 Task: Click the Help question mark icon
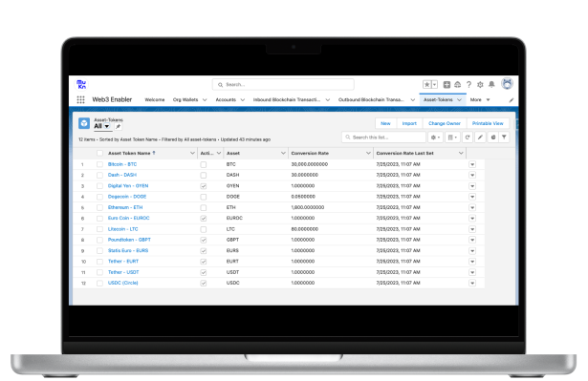click(x=468, y=85)
